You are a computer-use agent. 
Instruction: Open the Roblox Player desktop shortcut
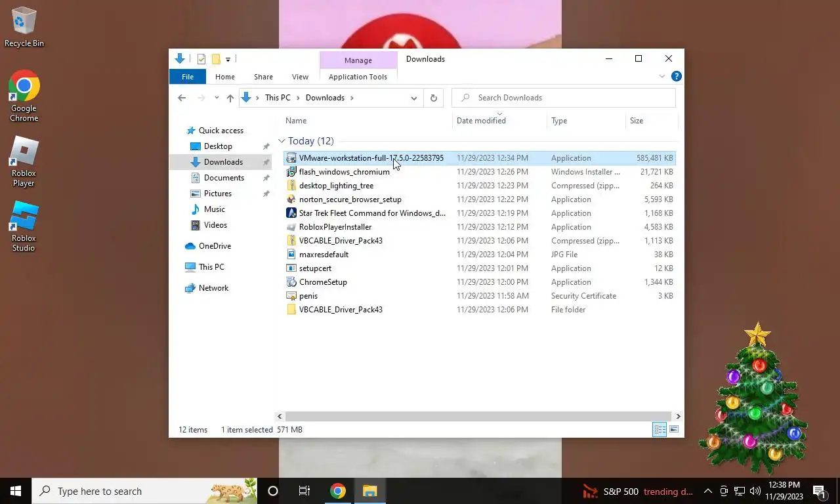24,161
